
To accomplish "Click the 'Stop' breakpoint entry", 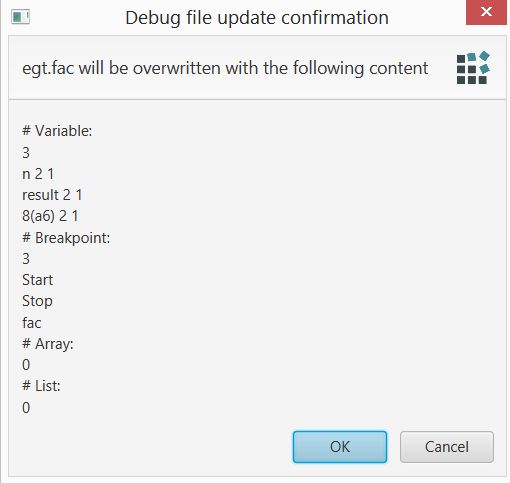I will point(37,302).
